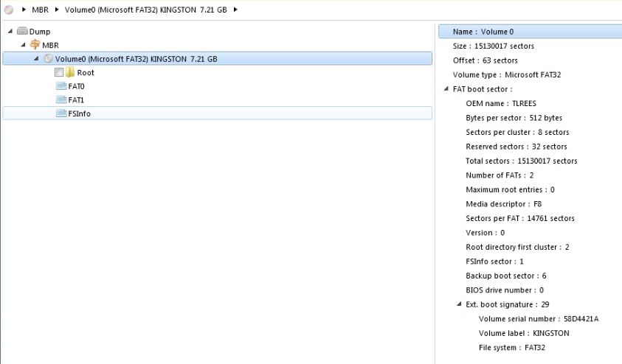
Task: Collapse the MBR tree node
Action: pos(23,45)
